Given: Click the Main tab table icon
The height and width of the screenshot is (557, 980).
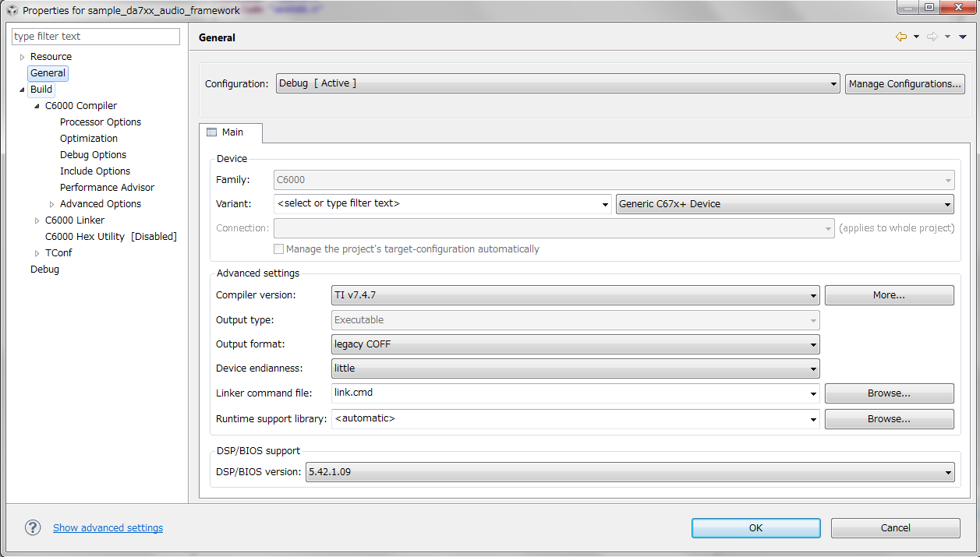Looking at the screenshot, I should 211,132.
